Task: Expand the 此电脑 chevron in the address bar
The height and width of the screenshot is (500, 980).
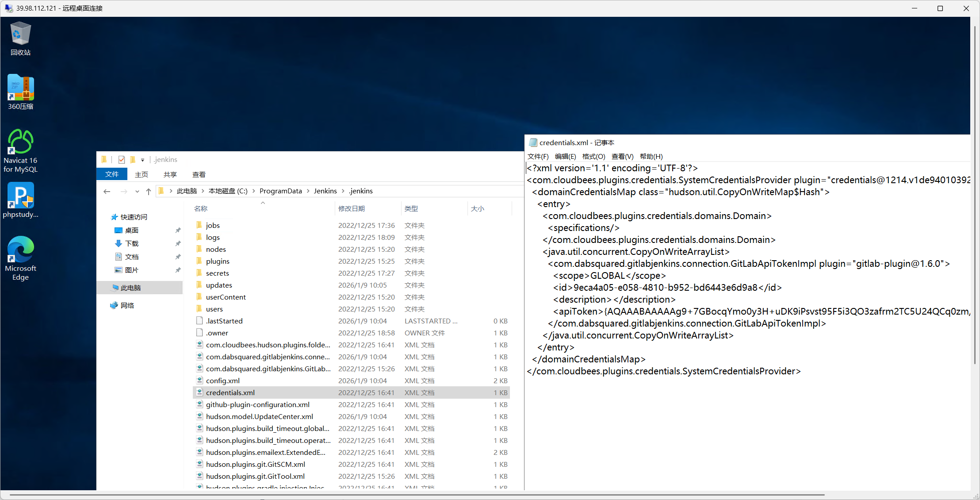Action: [x=203, y=191]
